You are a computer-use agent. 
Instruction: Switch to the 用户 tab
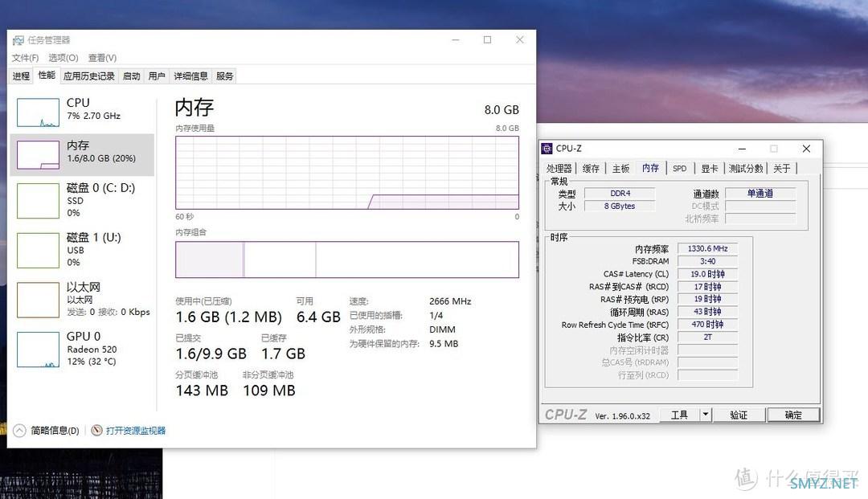pos(157,76)
